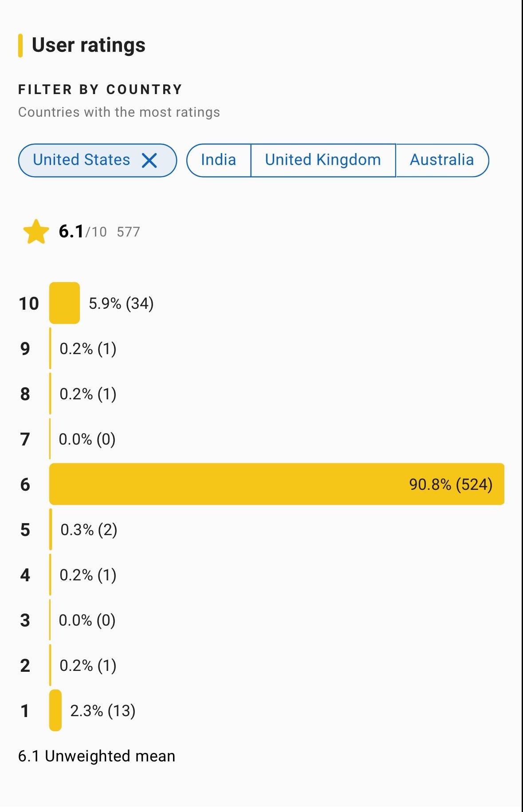Filter ratings by Australia
Viewport: 523px width, 812px height.
(x=441, y=160)
